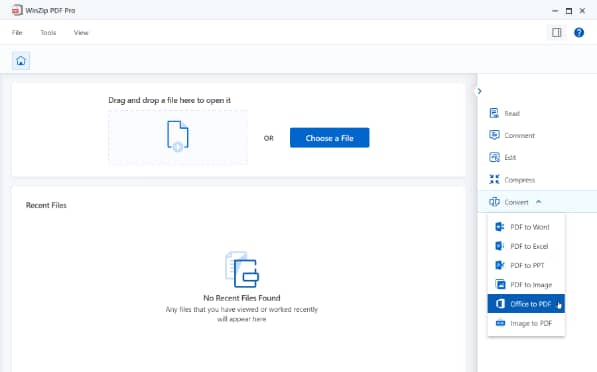Click the No Recent Files document icon

[242, 269]
